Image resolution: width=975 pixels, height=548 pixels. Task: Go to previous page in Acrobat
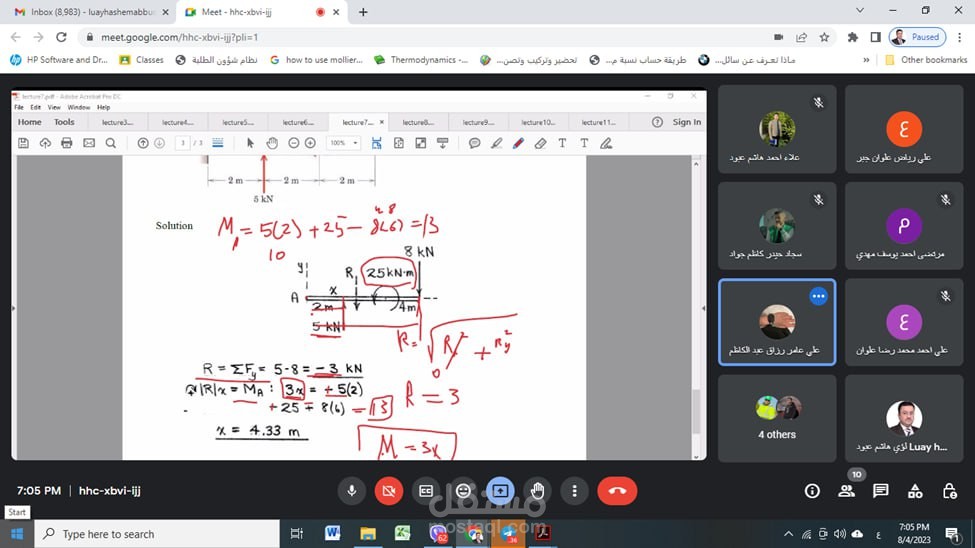click(x=142, y=143)
